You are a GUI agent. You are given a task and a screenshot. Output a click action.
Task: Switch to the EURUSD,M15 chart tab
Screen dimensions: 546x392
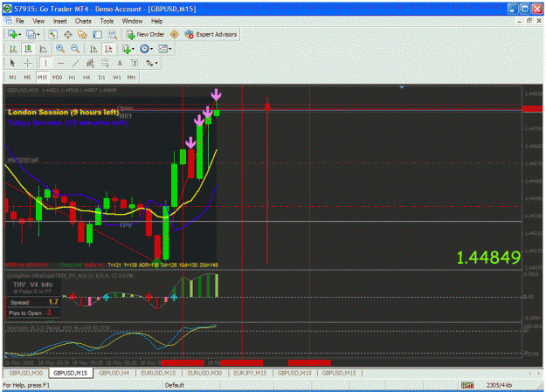pos(158,373)
